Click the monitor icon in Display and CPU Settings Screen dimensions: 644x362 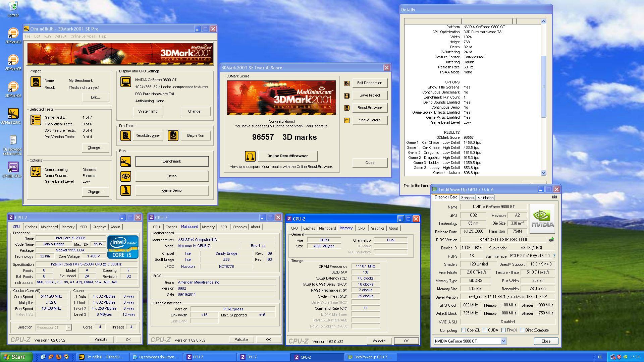[x=126, y=81]
